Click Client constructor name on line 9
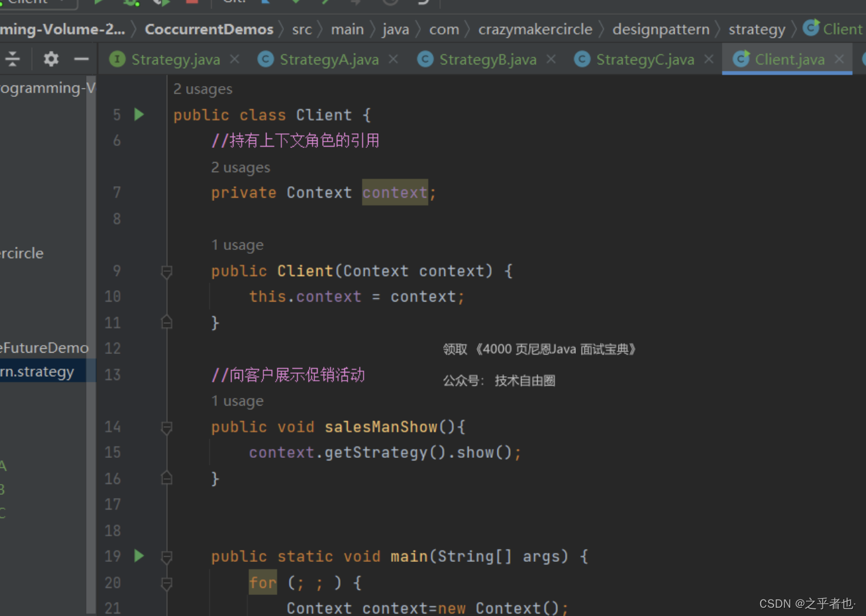 (305, 271)
